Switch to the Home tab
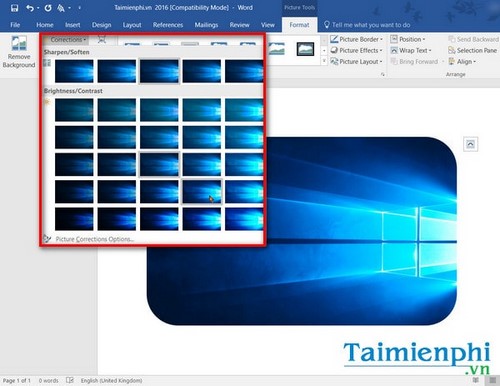The image size is (500, 386). [x=45, y=25]
